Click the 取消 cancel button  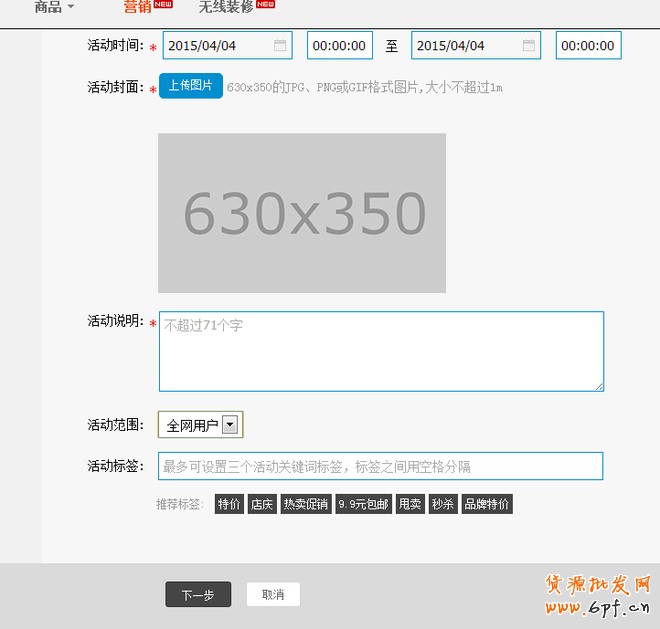(x=273, y=594)
